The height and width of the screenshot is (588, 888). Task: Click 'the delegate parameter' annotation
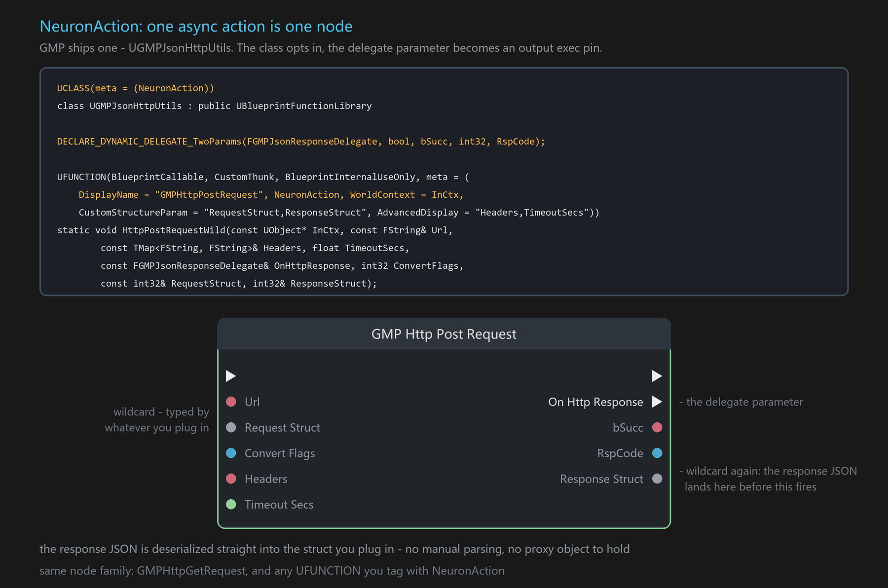pyautogui.click(x=741, y=402)
